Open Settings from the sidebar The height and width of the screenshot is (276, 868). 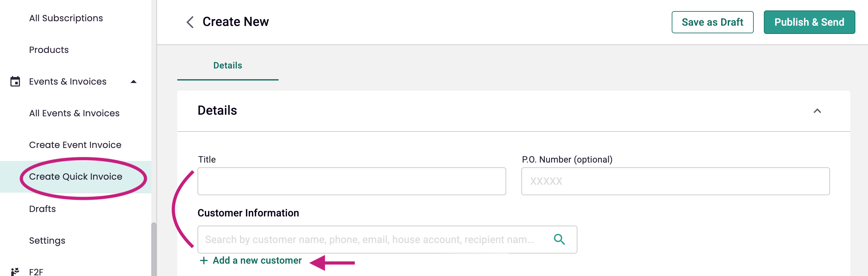point(47,240)
